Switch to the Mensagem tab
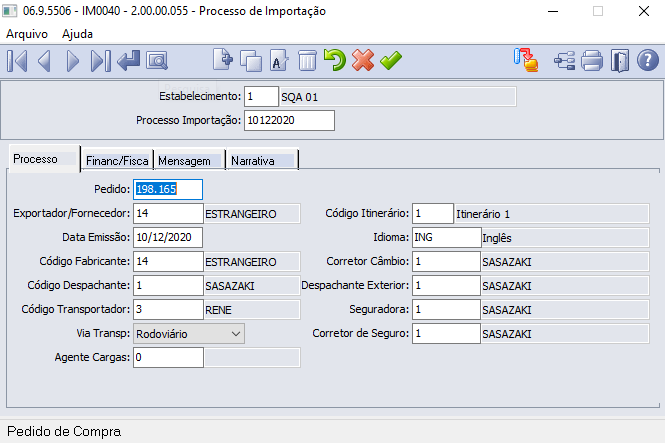 (x=190, y=161)
